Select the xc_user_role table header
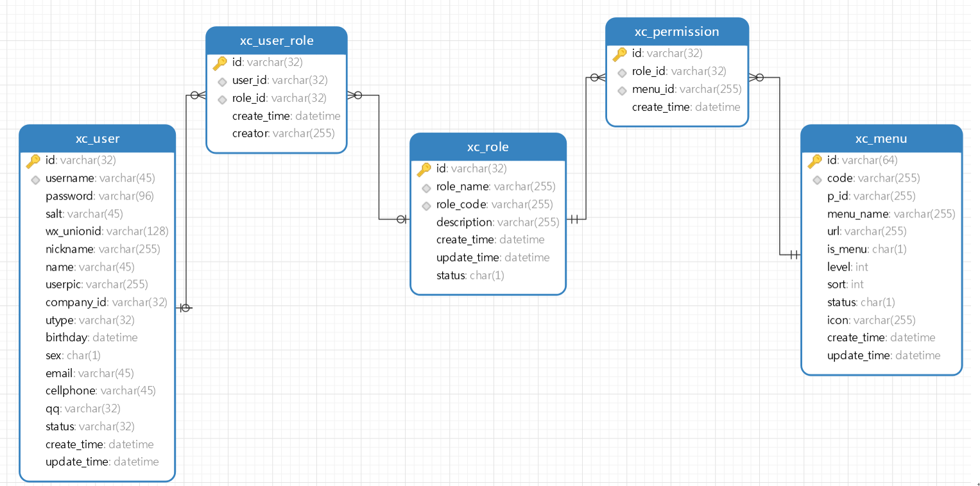This screenshot has width=980, height=486. pos(277,41)
